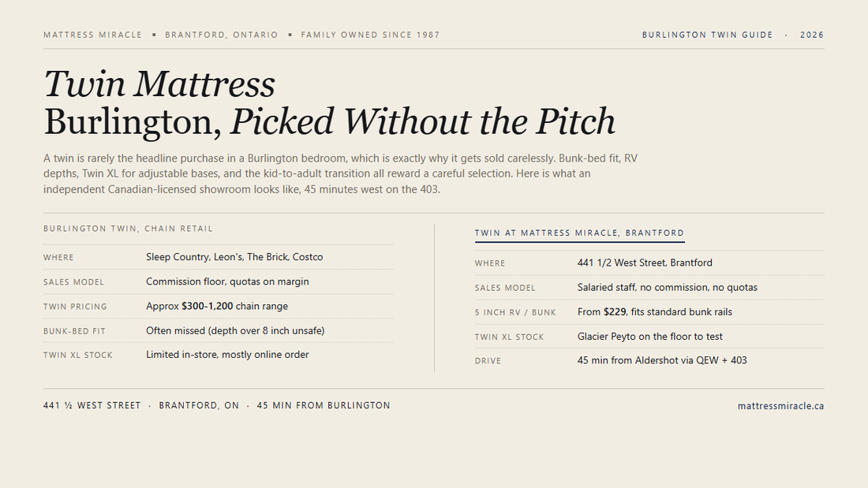The width and height of the screenshot is (868, 488).
Task: Click the 45 min from Aldershot drive row
Action: [x=649, y=360]
